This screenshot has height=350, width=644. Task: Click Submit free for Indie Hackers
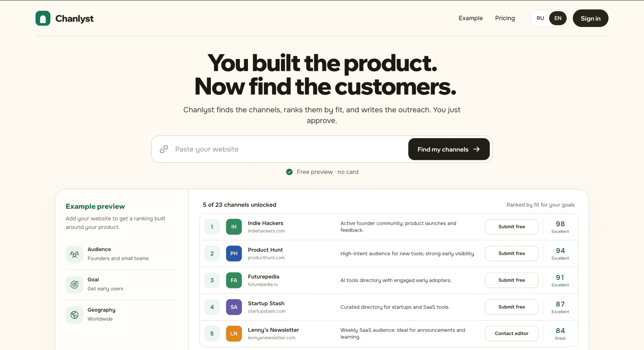[512, 227]
